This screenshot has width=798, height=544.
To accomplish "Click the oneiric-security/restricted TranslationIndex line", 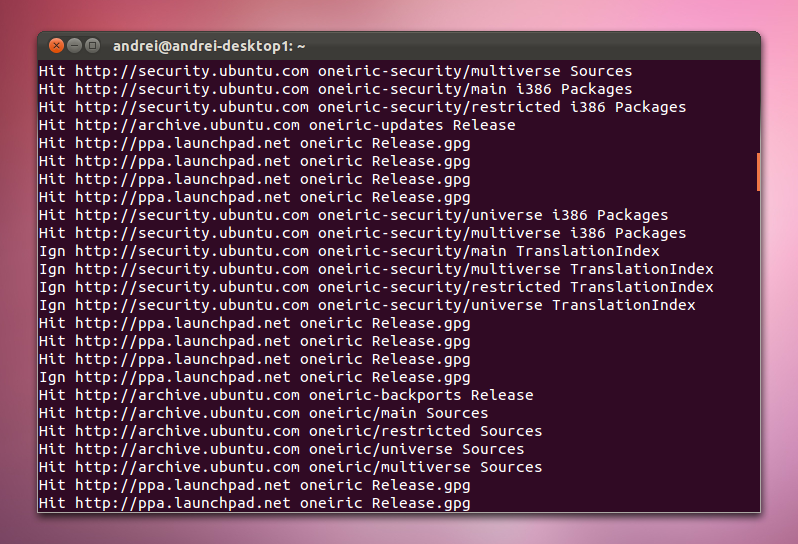I will (376, 287).
